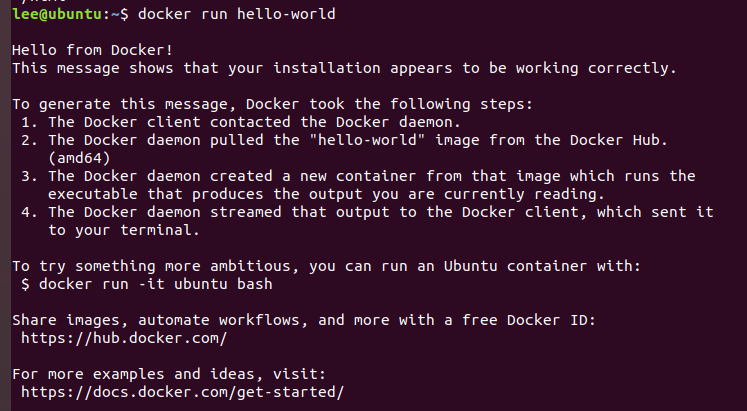
Task: Click step 3 'created a new container' line
Action: point(358,176)
